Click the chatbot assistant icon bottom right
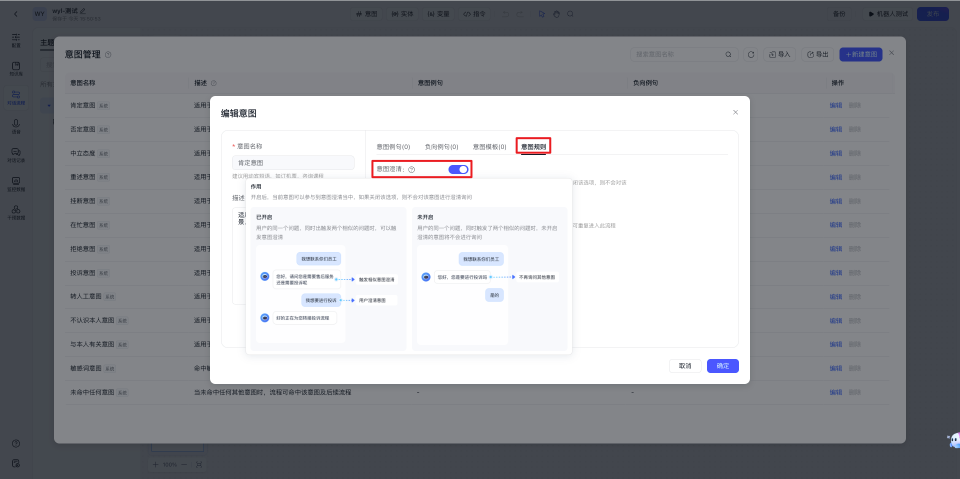The height and width of the screenshot is (479, 960). [x=951, y=440]
